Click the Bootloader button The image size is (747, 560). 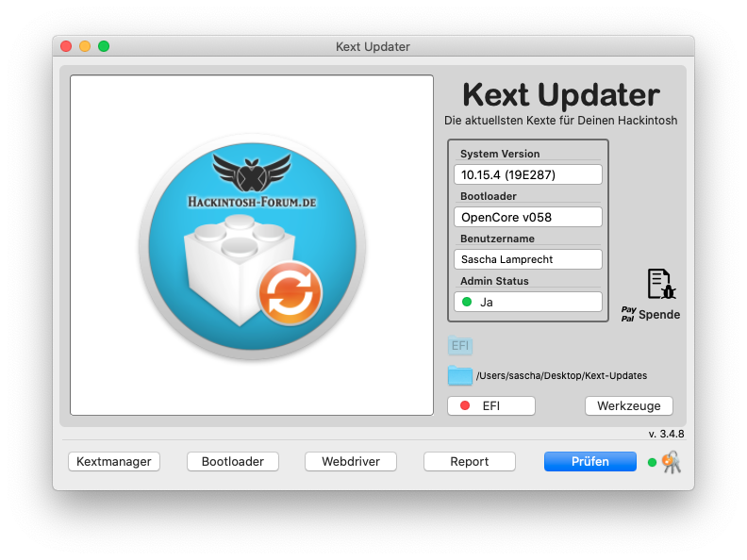(x=232, y=461)
